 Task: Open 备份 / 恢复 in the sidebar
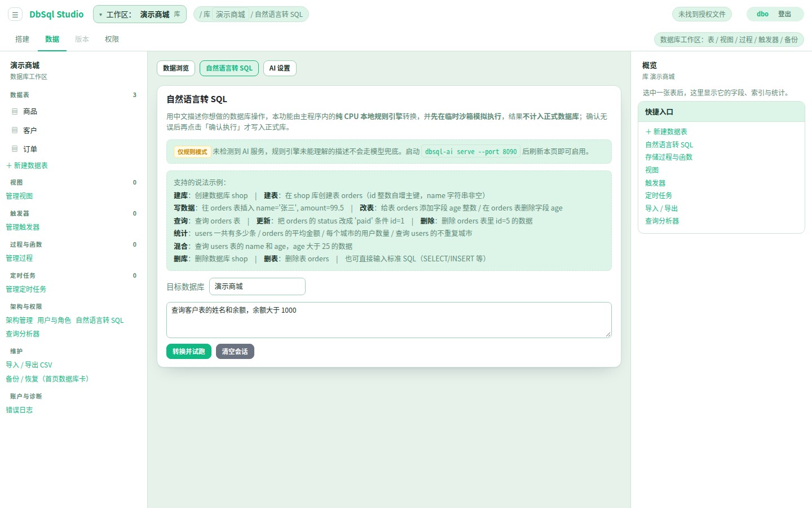(47, 379)
